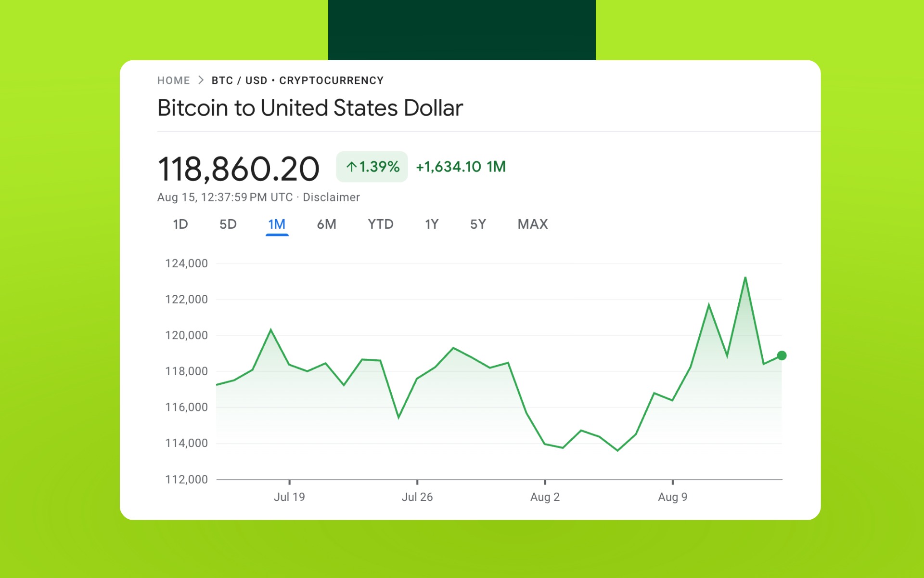This screenshot has height=578, width=924.
Task: Click the green current-price dot on chart
Action: coord(782,355)
